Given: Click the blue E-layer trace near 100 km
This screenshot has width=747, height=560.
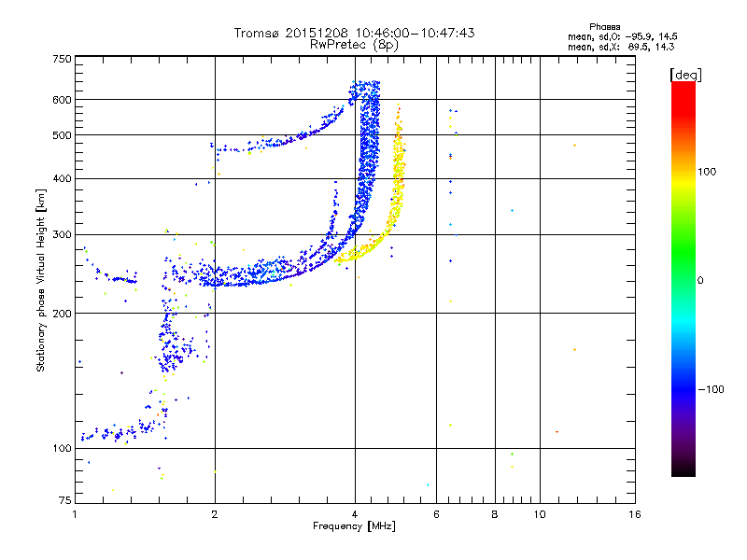Looking at the screenshot, I should pyautogui.click(x=120, y=432).
